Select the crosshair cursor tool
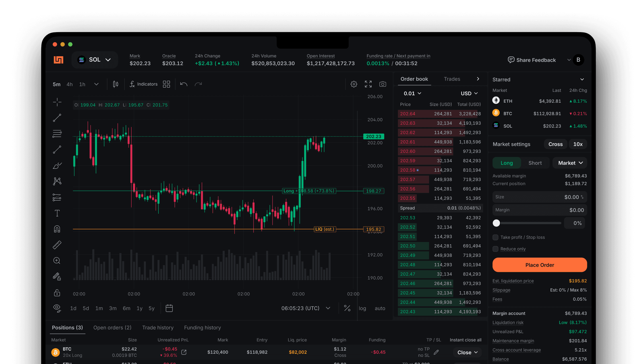 pyautogui.click(x=57, y=102)
